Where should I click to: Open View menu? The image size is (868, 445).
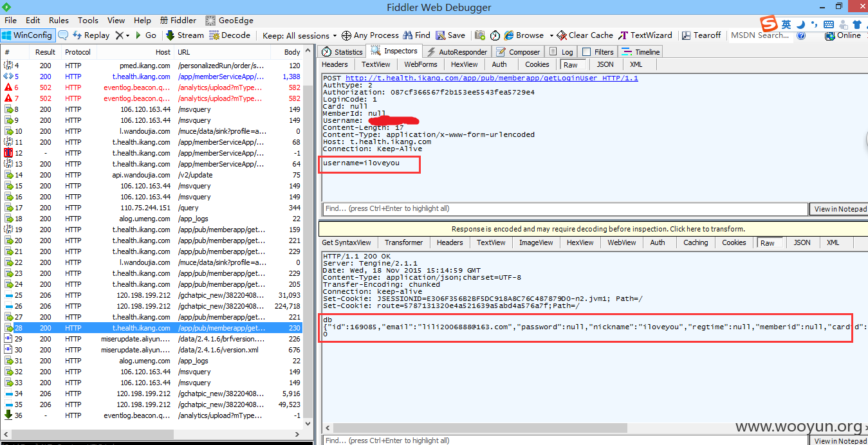116,21
